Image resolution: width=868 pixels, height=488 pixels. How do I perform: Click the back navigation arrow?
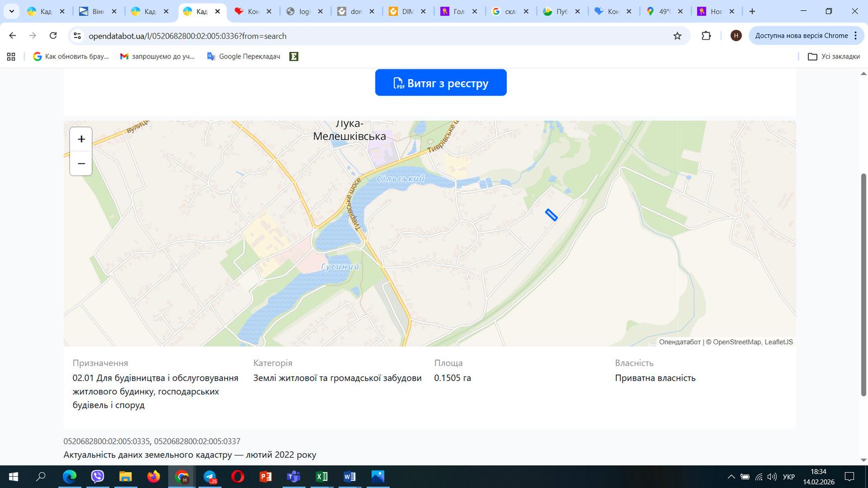click(x=12, y=36)
